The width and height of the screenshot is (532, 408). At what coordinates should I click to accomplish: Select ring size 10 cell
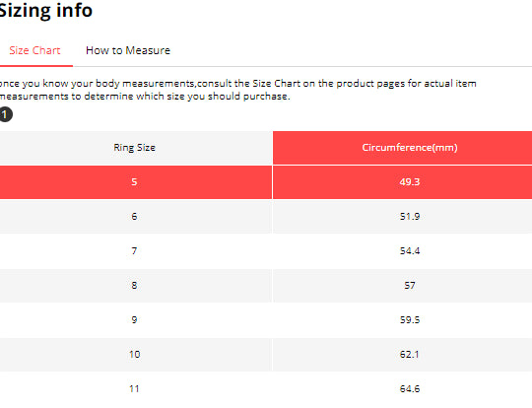tap(135, 355)
